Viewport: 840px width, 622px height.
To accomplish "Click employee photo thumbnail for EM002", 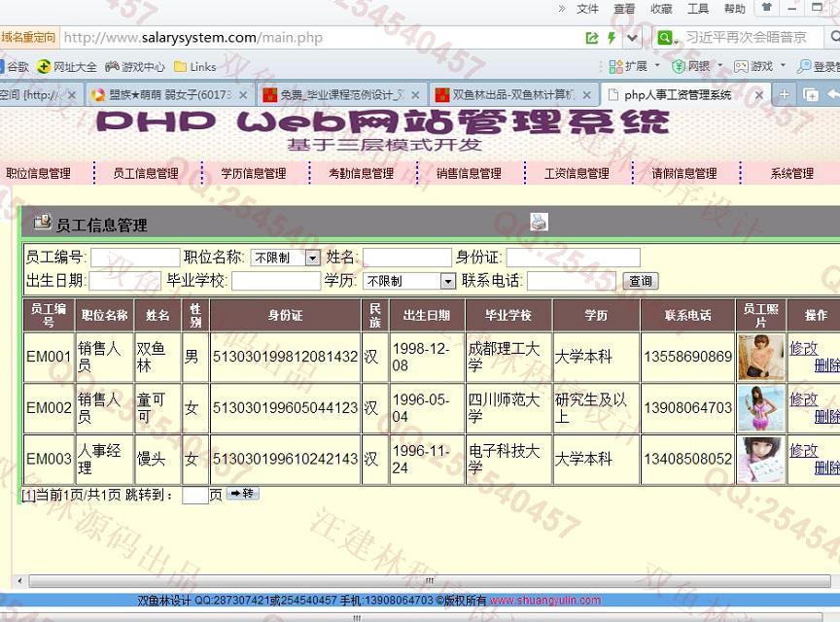I will (760, 408).
